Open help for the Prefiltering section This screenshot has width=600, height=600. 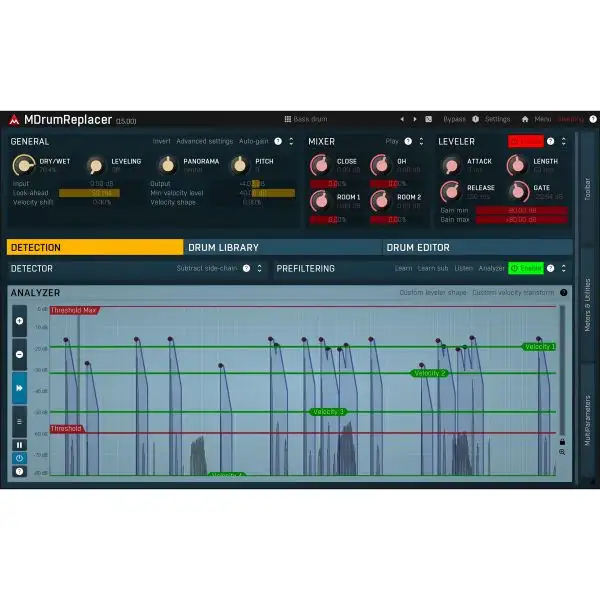pos(550,268)
